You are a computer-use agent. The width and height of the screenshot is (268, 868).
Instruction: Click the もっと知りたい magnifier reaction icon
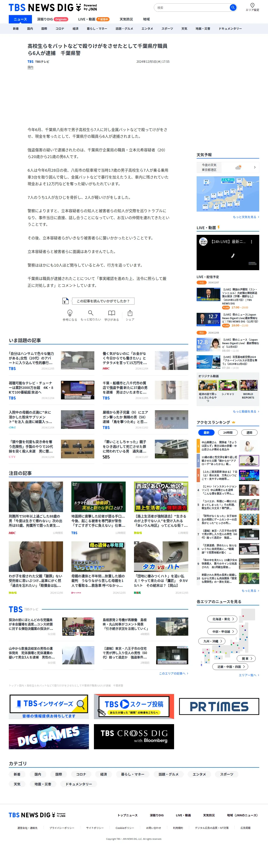[x=90, y=313]
